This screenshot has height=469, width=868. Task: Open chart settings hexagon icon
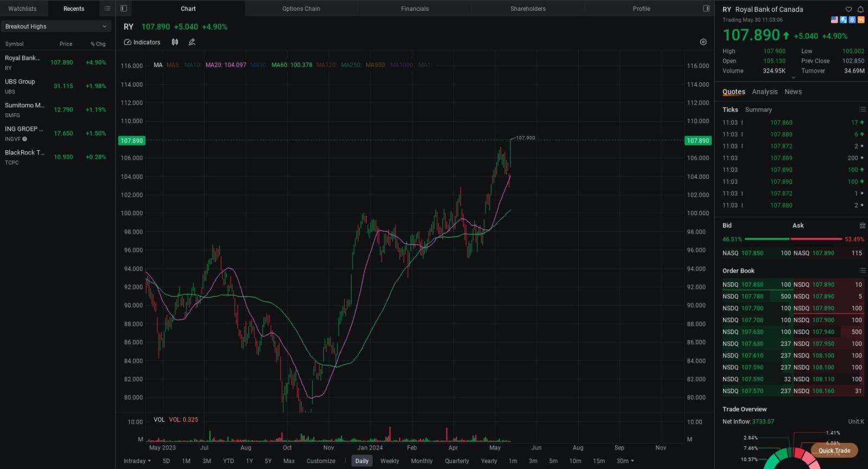click(x=703, y=42)
